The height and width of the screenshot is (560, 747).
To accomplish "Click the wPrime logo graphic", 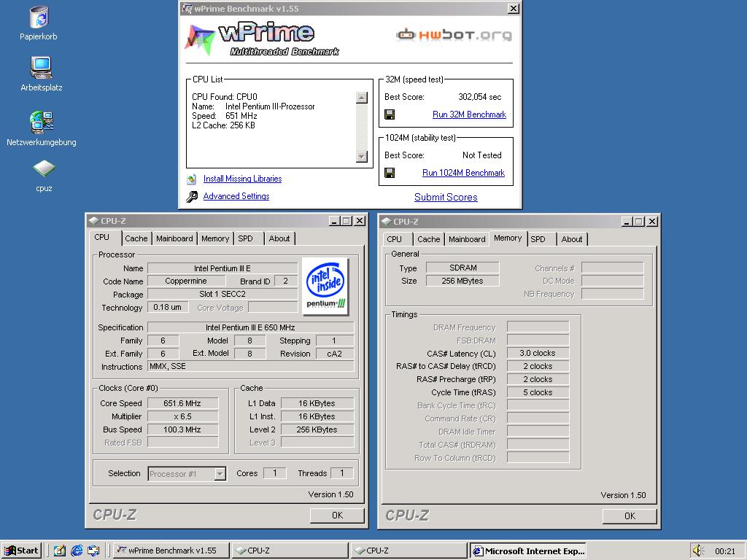I will 262,38.
